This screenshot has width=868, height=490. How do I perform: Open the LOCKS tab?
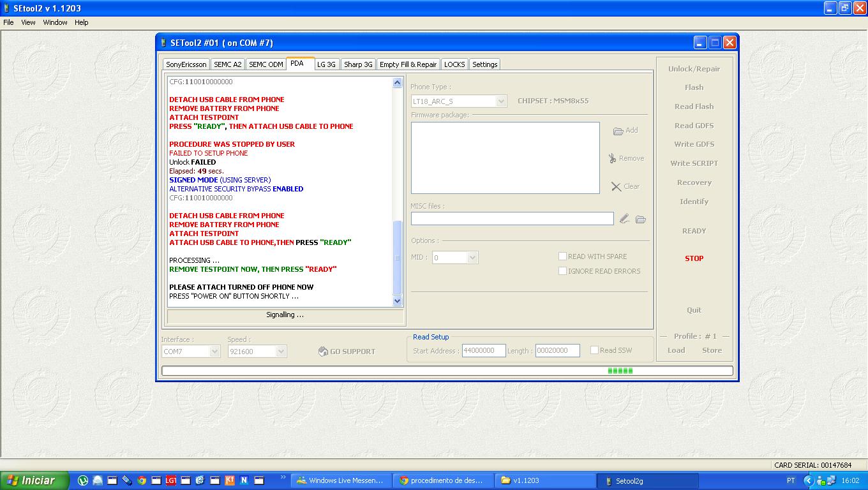click(454, 64)
